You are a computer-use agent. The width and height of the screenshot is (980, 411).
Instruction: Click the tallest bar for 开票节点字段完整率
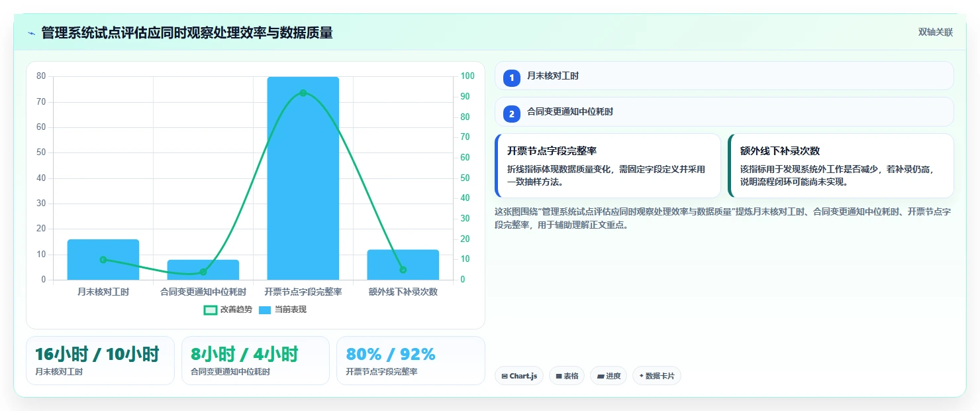[303, 178]
